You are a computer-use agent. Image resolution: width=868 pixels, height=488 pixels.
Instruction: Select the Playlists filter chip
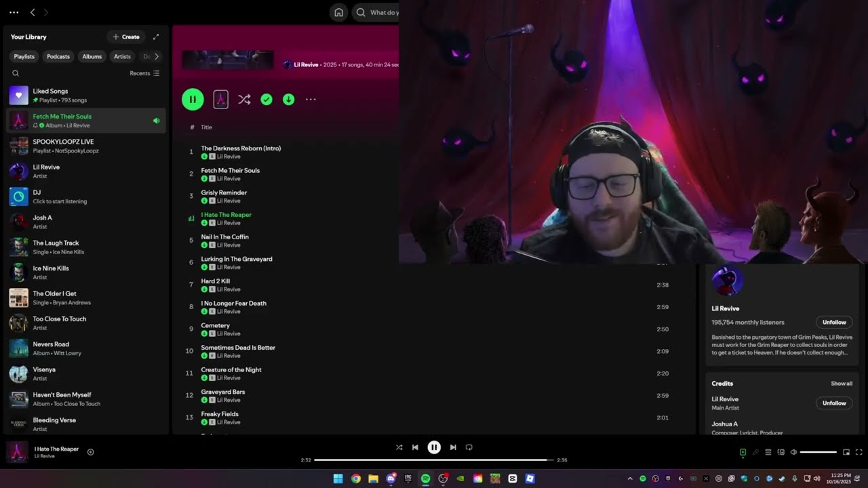24,56
